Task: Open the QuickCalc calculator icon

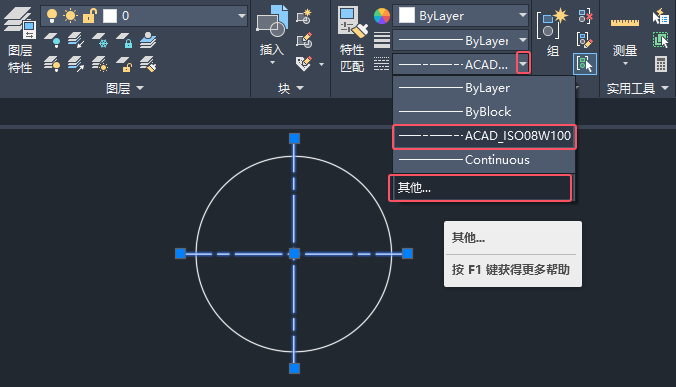Action: click(x=660, y=64)
